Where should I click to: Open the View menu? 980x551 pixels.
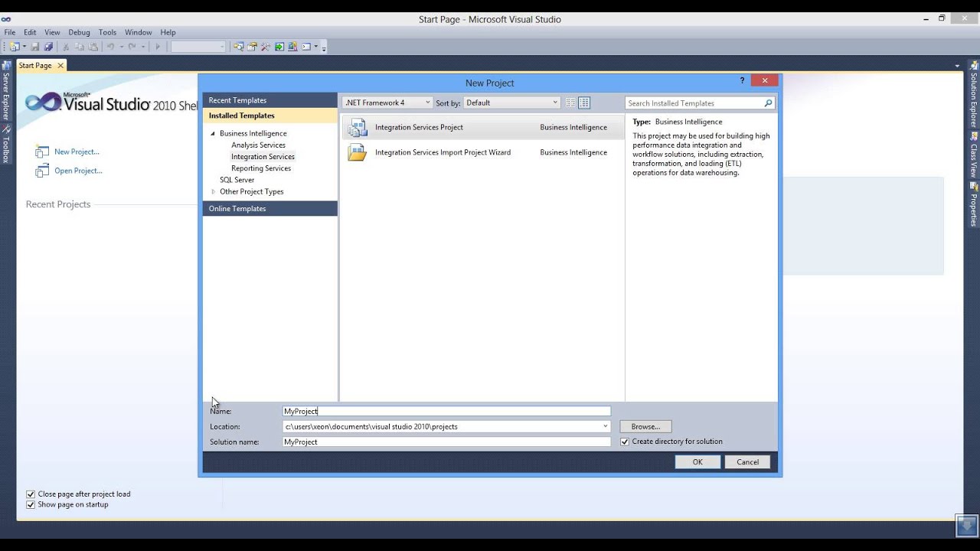tap(52, 32)
